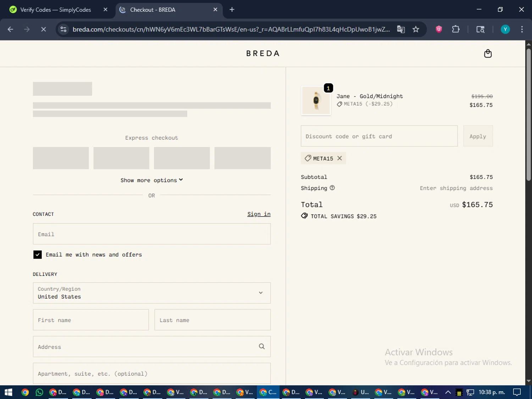Click the Enter shipping address text
This screenshot has width=532, height=399.
tap(456, 188)
